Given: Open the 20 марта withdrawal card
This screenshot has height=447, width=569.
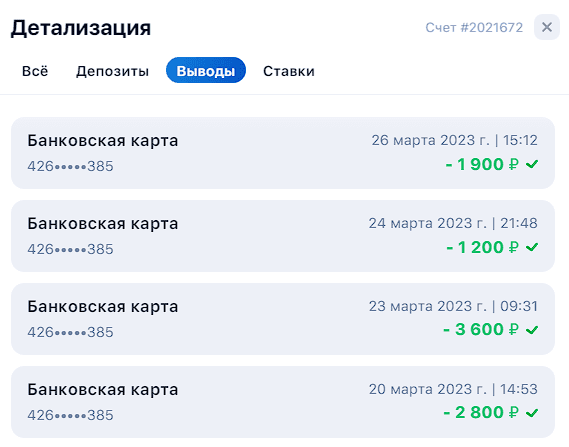Looking at the screenshot, I should 283,402.
